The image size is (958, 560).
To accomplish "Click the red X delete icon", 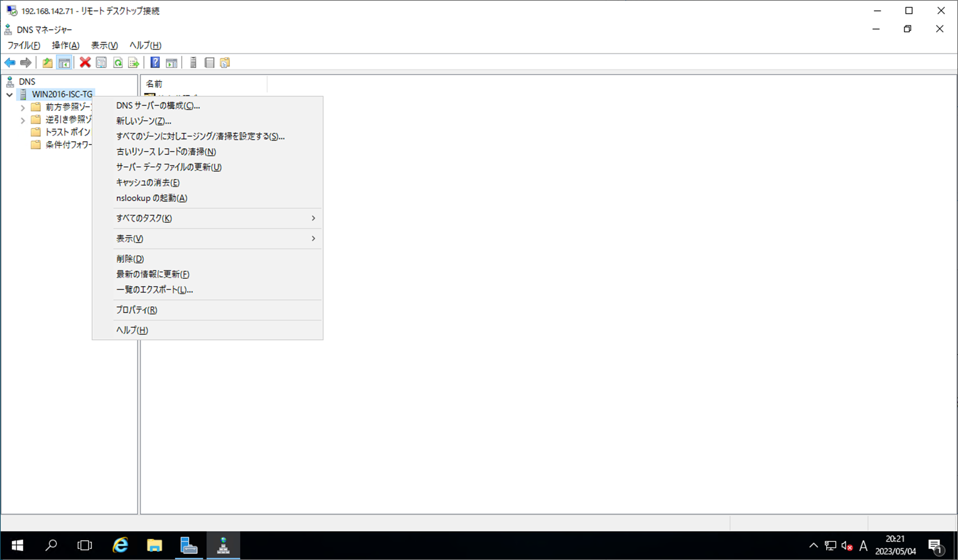I will point(85,63).
